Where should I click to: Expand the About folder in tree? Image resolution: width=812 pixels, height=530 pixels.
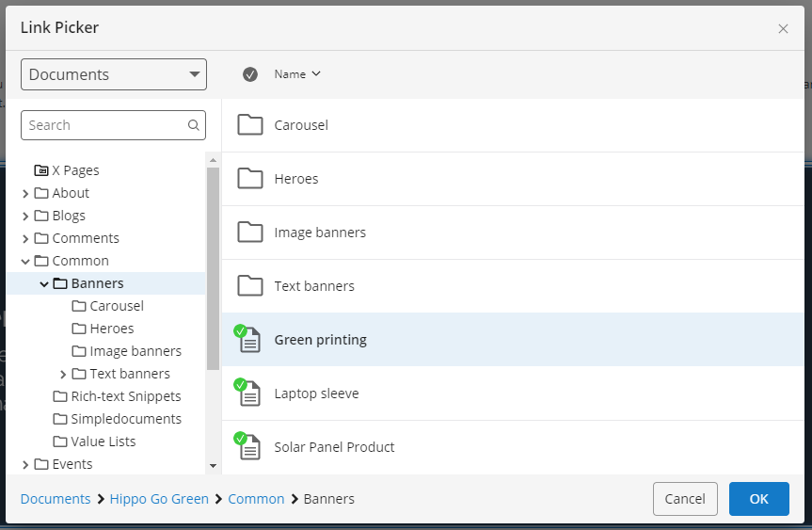point(25,193)
